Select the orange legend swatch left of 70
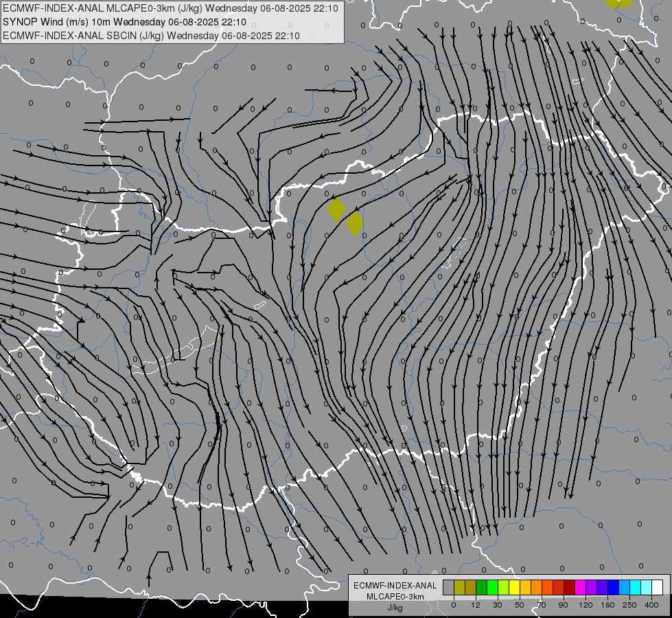Viewport: 672px width, 618px height. point(537,587)
